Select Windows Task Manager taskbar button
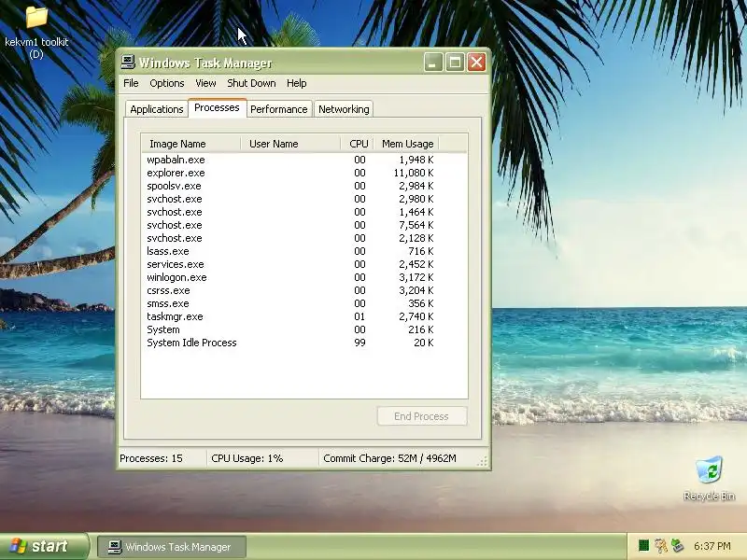This screenshot has height=560, width=747. pos(172,547)
